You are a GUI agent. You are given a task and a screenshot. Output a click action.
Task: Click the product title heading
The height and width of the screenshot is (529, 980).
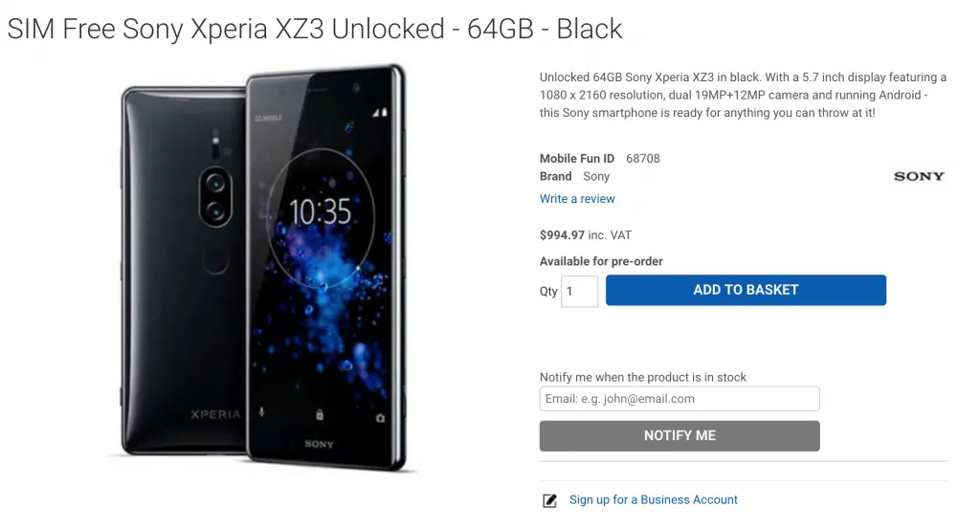315,29
